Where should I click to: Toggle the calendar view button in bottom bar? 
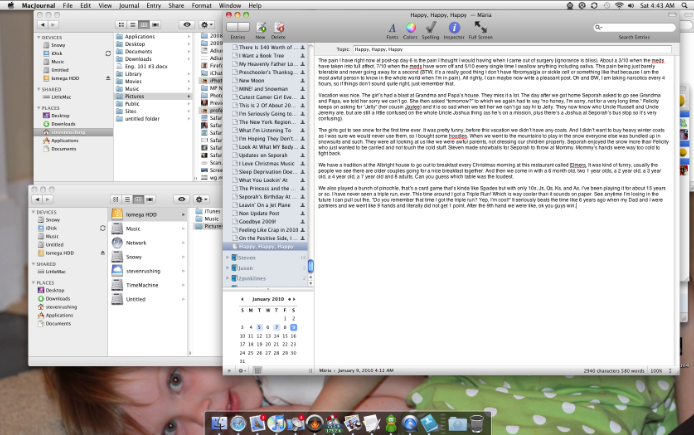point(258,370)
